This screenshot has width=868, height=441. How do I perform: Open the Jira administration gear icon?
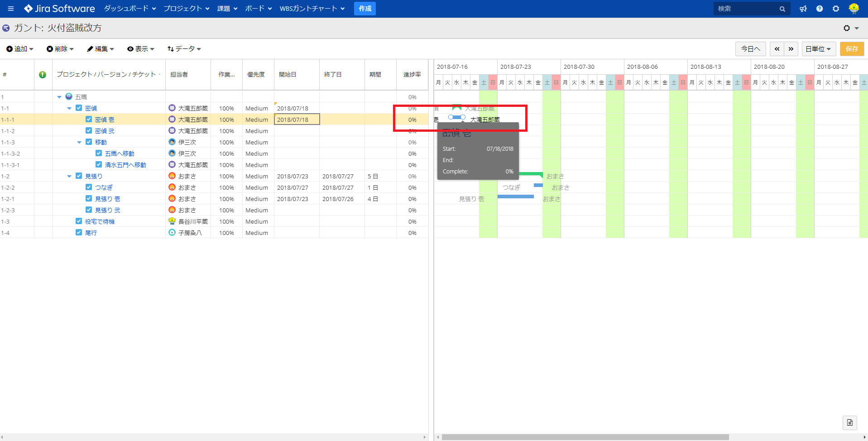(836, 9)
